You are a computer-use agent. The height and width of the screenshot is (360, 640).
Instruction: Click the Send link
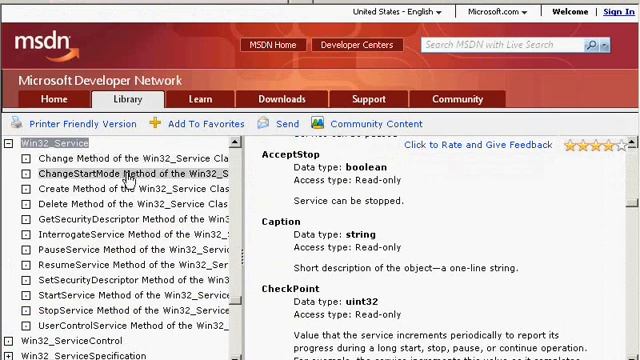287,124
